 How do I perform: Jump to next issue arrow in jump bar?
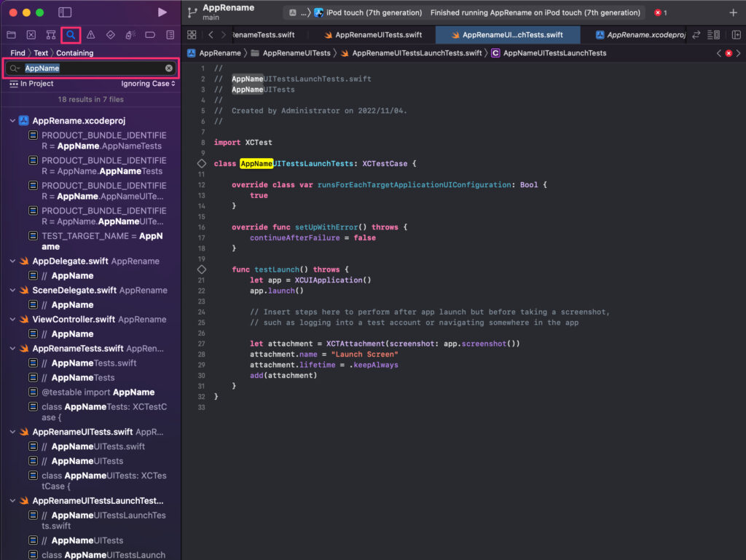pyautogui.click(x=739, y=53)
